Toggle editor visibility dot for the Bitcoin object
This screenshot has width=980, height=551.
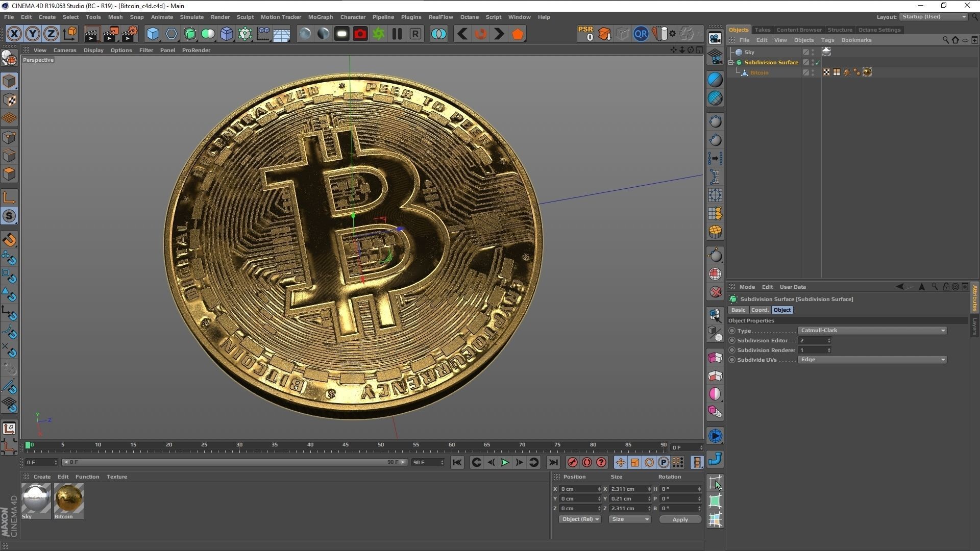coord(813,71)
